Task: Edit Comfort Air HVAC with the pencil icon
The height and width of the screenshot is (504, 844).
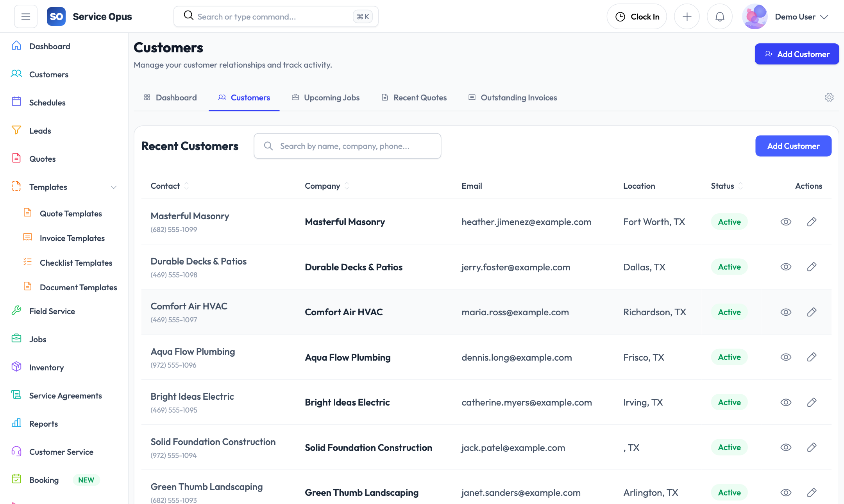Action: pos(812,312)
